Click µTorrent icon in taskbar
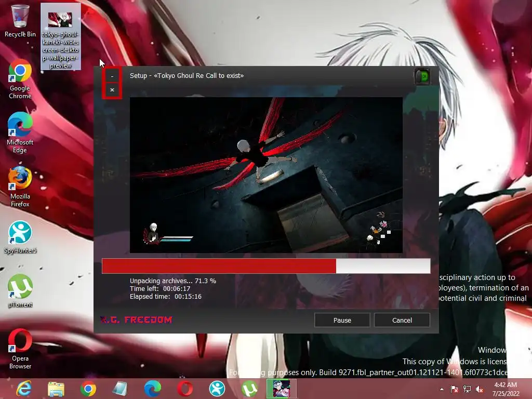Screen dimensions: 532x399 click(249, 389)
